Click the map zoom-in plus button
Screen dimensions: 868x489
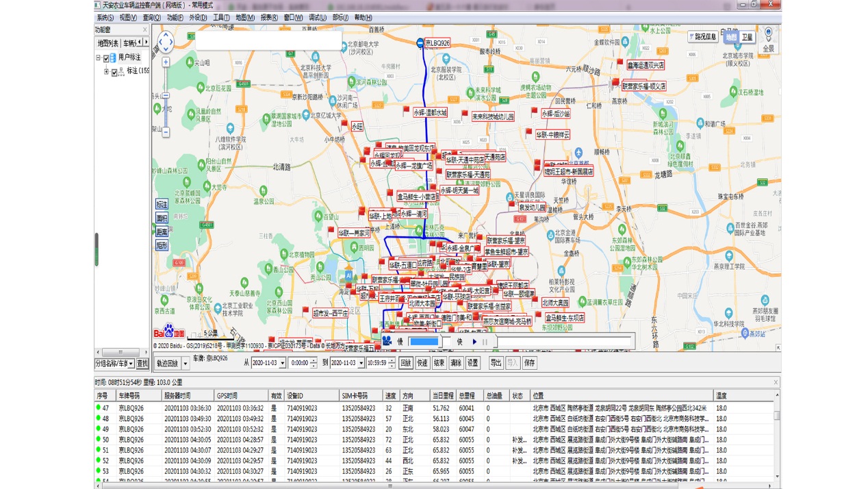[166, 62]
